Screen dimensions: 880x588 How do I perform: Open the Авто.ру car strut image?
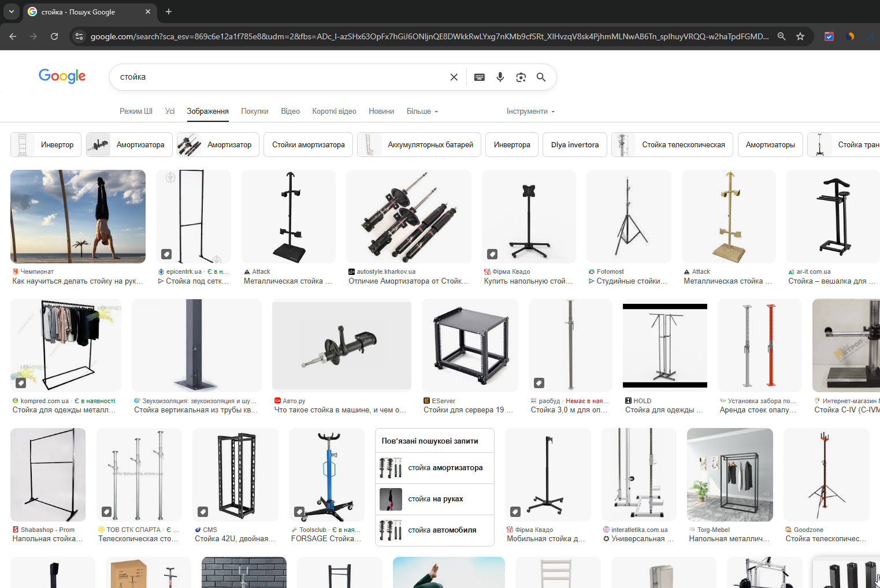[x=341, y=345]
